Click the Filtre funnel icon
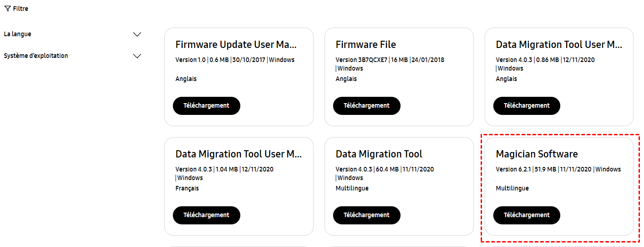644x247 pixels. 7,9
